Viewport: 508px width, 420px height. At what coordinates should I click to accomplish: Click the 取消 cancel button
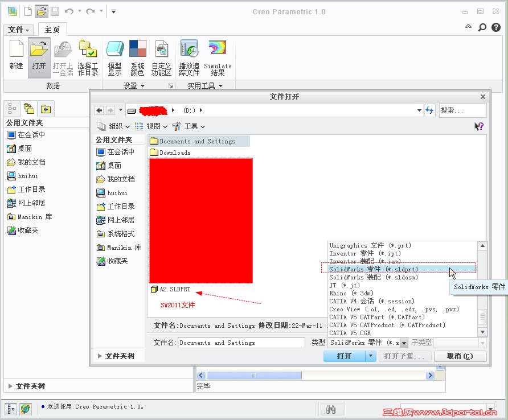tap(460, 356)
